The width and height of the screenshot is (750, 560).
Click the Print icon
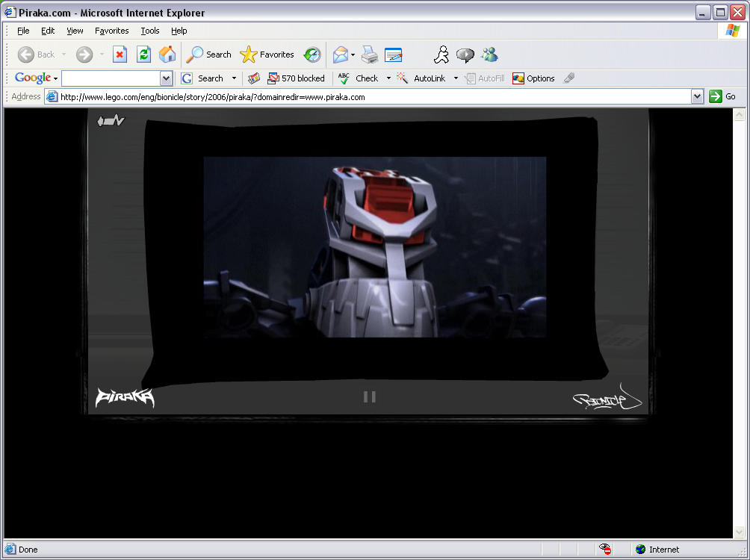pos(370,55)
